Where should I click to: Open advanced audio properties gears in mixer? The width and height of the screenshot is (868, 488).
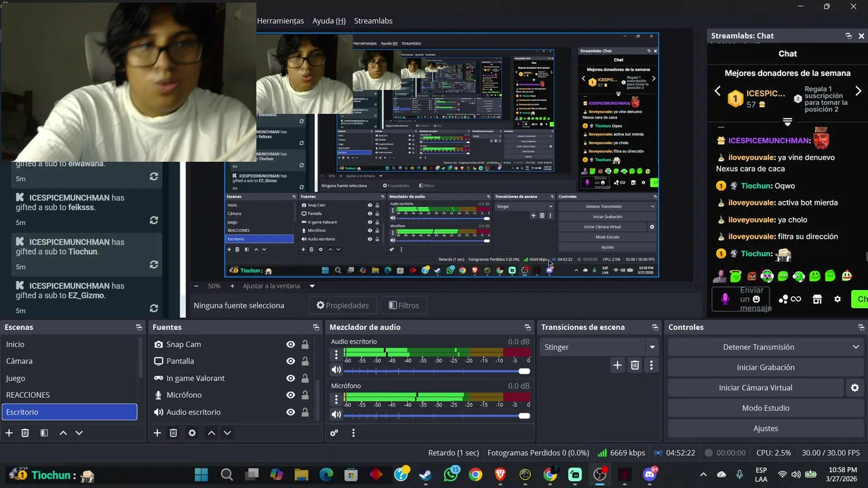(334, 432)
